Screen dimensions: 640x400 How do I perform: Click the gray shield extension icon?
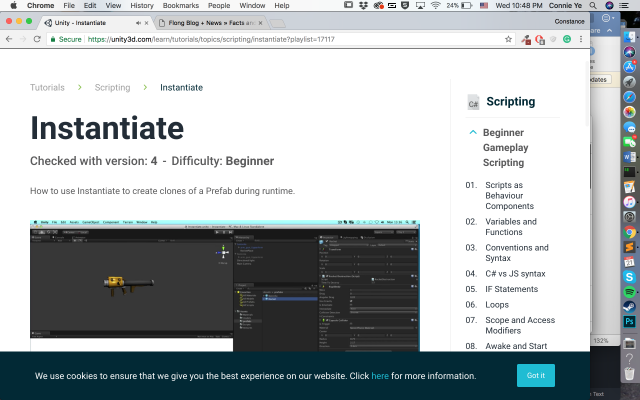point(553,39)
